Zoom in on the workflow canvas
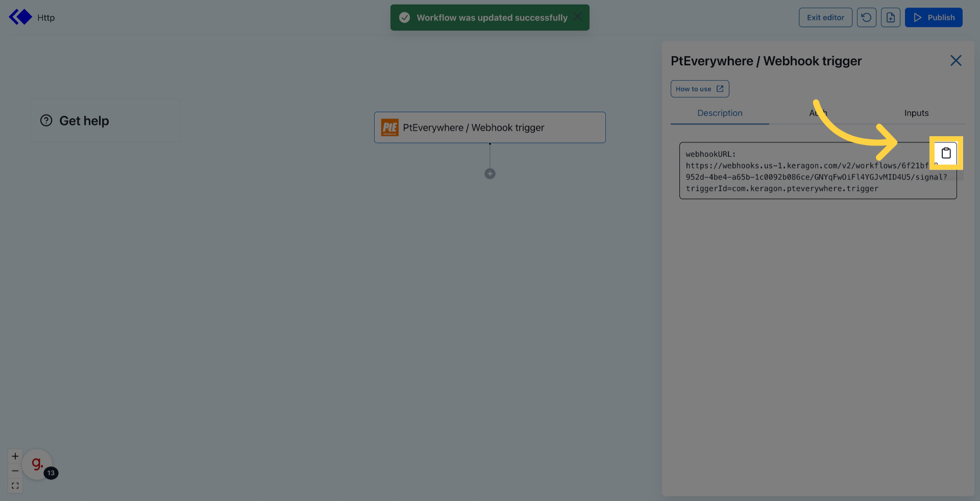 pos(15,456)
